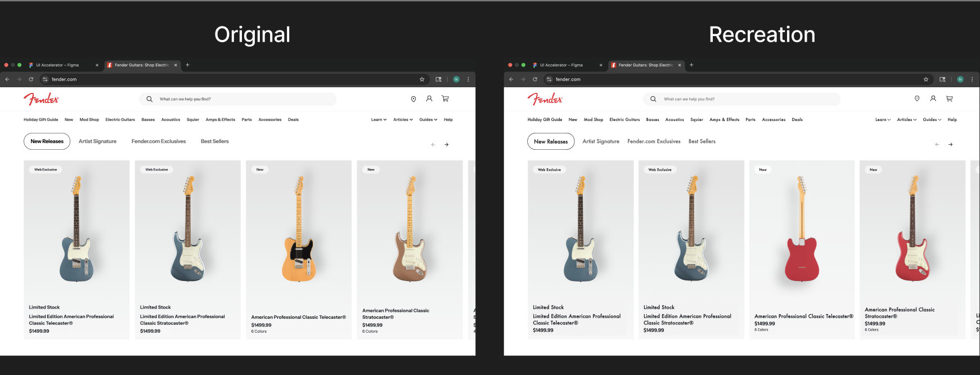
Task: Select Best Sellers tab in Recreation page
Action: (702, 141)
